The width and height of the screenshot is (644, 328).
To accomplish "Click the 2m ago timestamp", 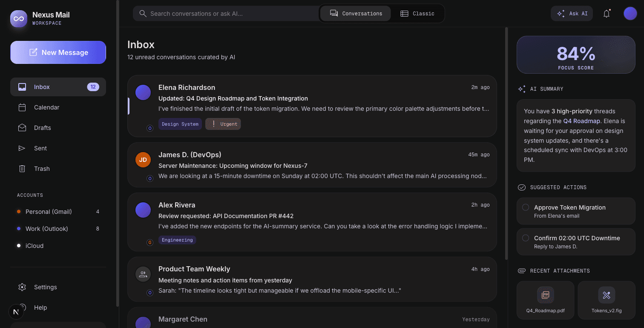I will [480, 87].
